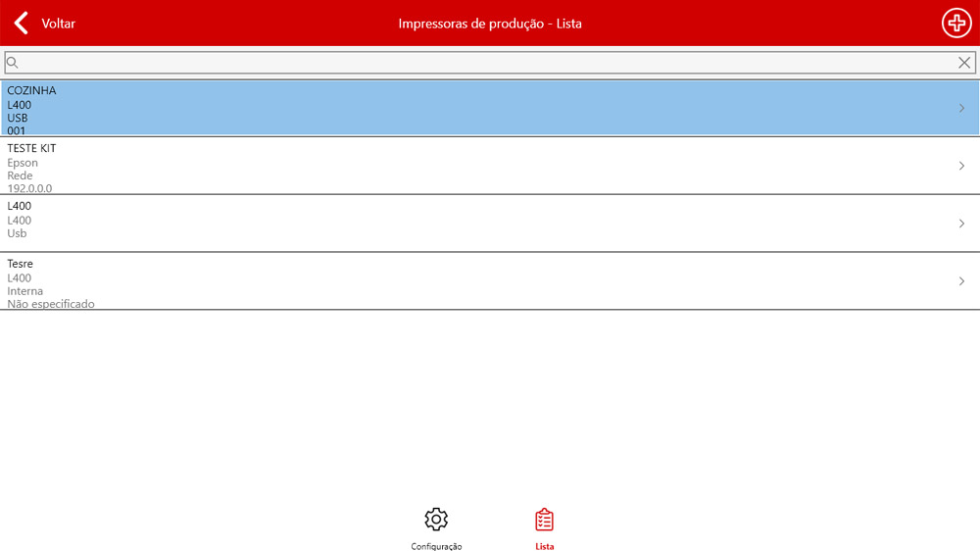Add a new production printer with plus icon
Screen dimensions: 980x551
tap(955, 23)
